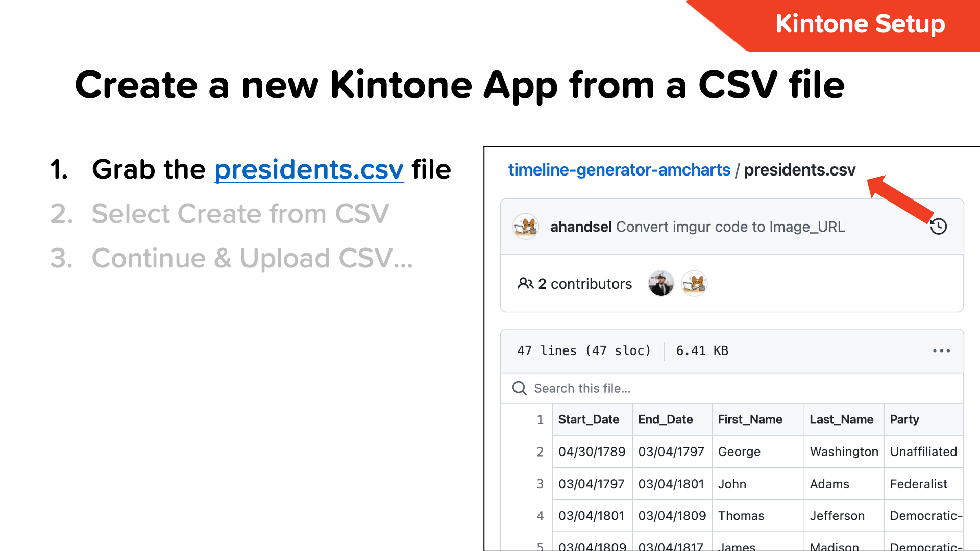Click the search magnifier icon
The width and height of the screenshot is (980, 551).
[519, 388]
